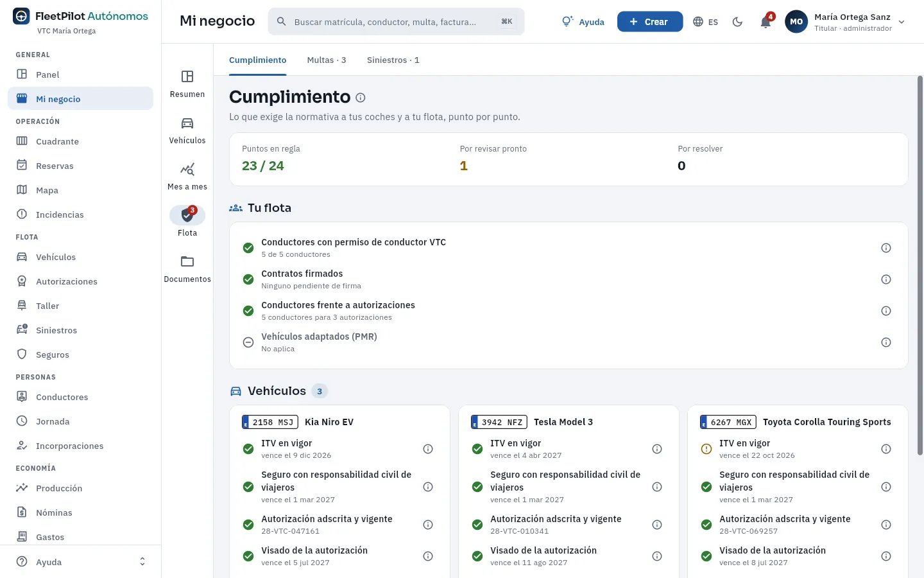Click the page vertical scrollbar

(x=920, y=265)
